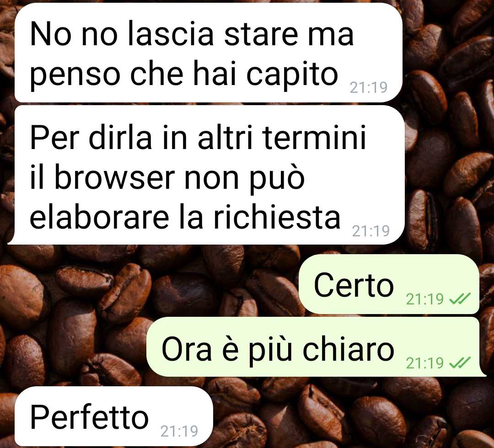Click the timestamp on 'Ora è più chiaro'
The height and width of the screenshot is (448, 494).
pyautogui.click(x=424, y=363)
